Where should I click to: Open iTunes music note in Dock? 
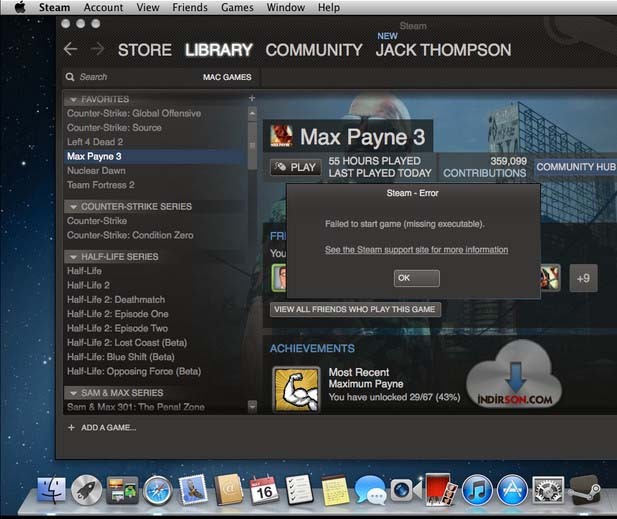(x=477, y=490)
